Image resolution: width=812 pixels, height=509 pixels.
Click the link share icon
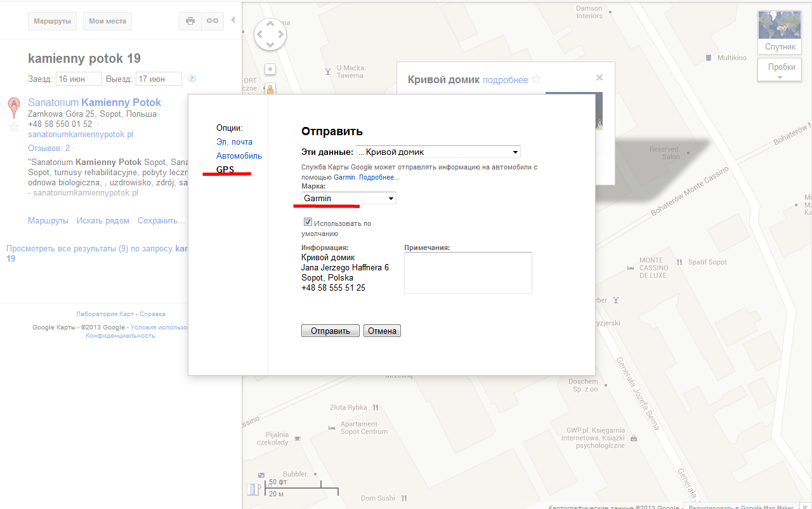coord(213,21)
